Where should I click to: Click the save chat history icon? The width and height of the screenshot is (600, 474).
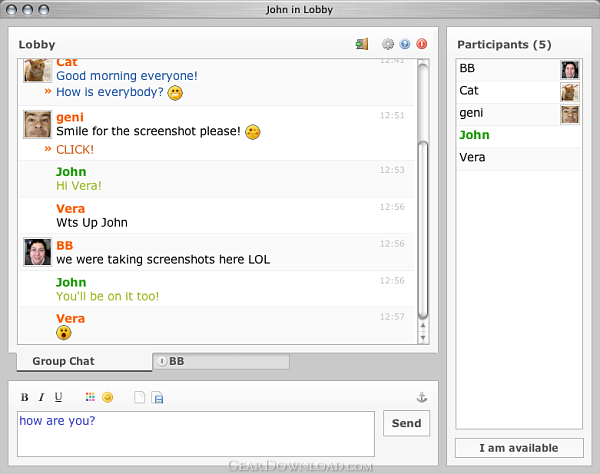157,398
